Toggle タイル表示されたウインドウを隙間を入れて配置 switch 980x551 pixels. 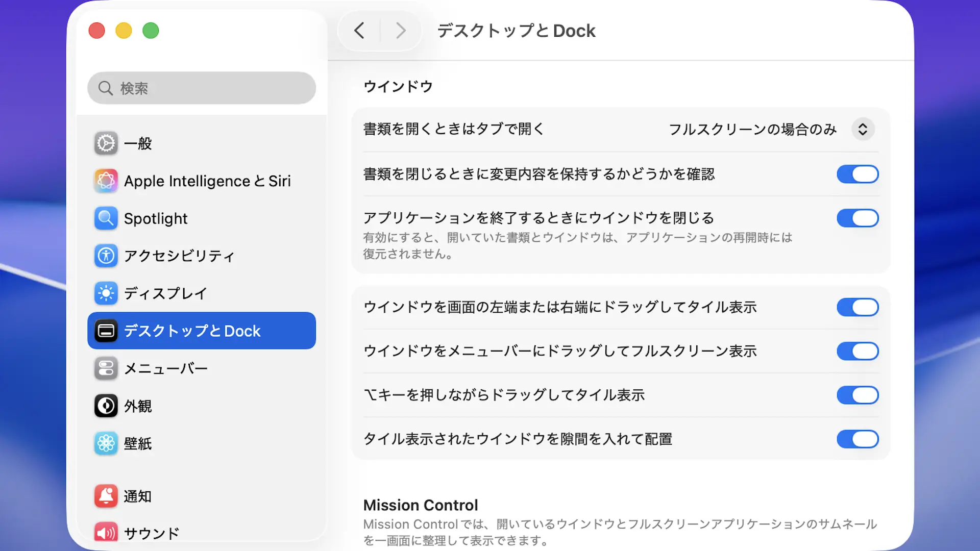857,439
